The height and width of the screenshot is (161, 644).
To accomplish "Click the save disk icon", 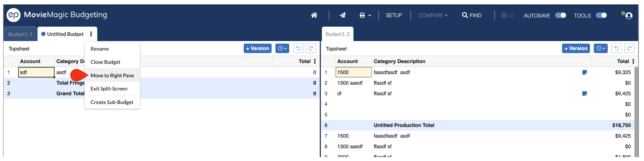I will [x=504, y=15].
